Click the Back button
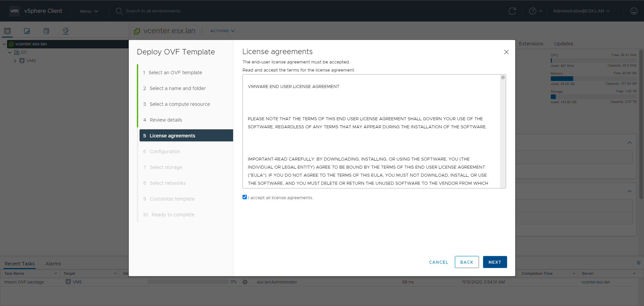644x306 pixels. click(467, 262)
